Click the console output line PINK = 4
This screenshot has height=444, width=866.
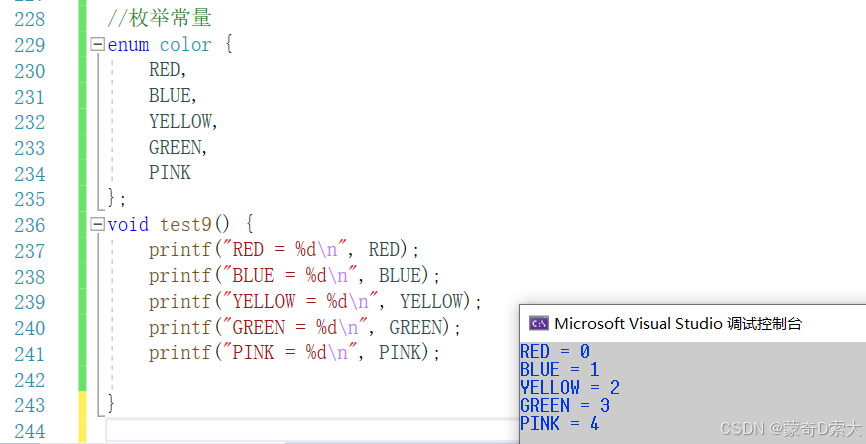[x=560, y=424]
